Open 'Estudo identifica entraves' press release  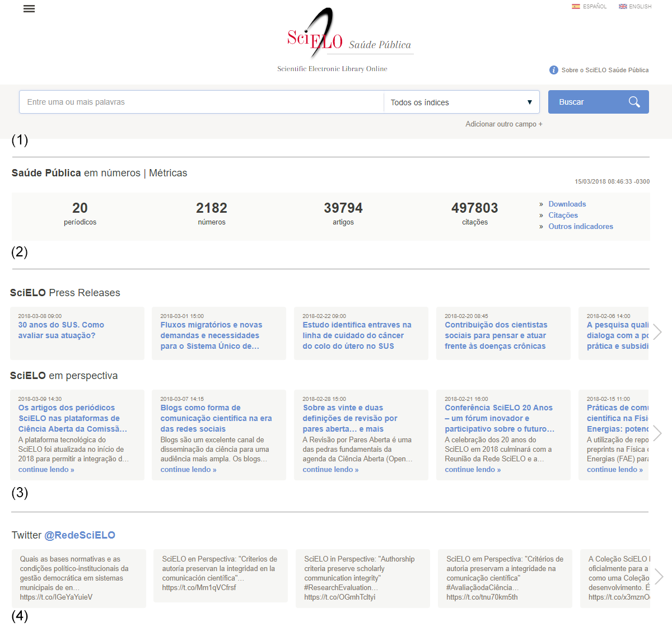(357, 335)
